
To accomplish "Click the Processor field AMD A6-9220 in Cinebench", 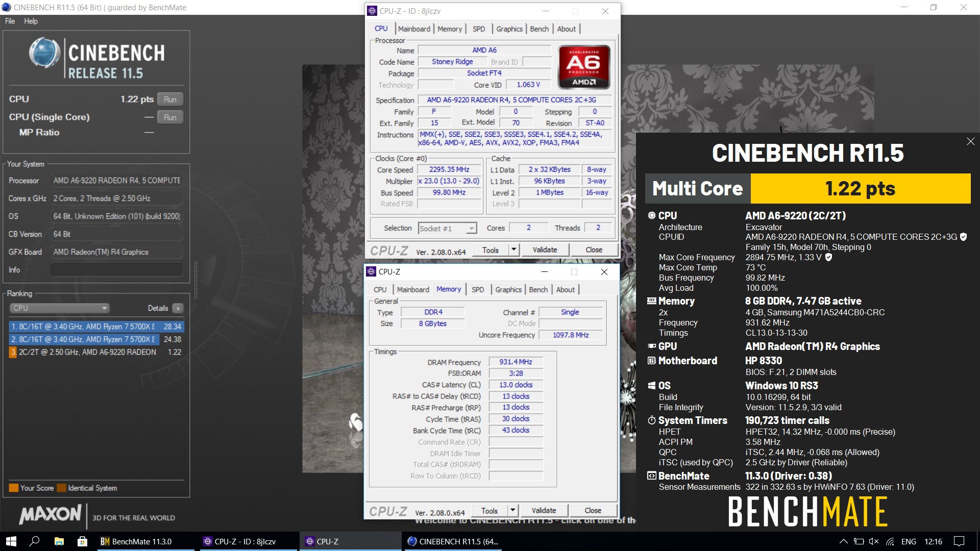I will click(116, 181).
